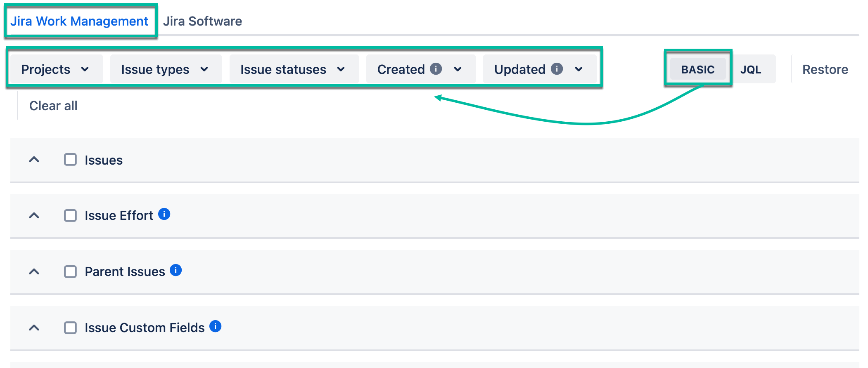The width and height of the screenshot is (868, 368).
Task: Click the Issue Custom Fields info icon
Action: [215, 326]
